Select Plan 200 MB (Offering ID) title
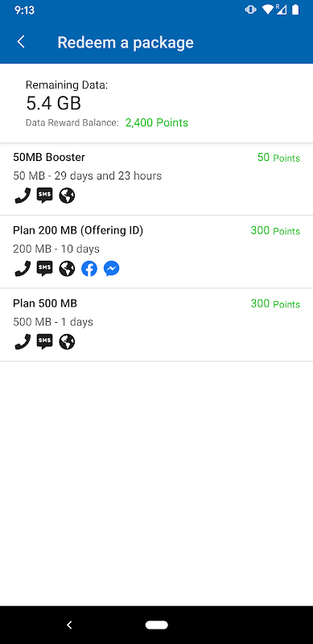313x644 pixels. (78, 231)
